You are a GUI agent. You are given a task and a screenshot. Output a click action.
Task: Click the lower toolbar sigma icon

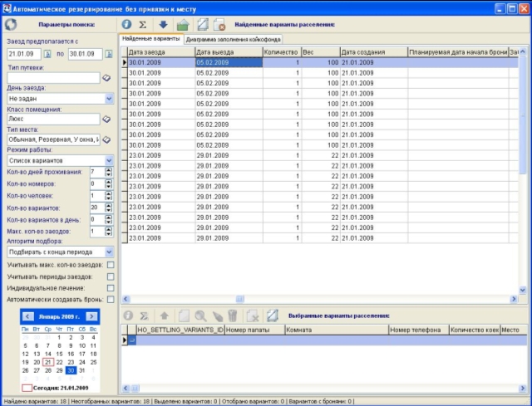[144, 316]
